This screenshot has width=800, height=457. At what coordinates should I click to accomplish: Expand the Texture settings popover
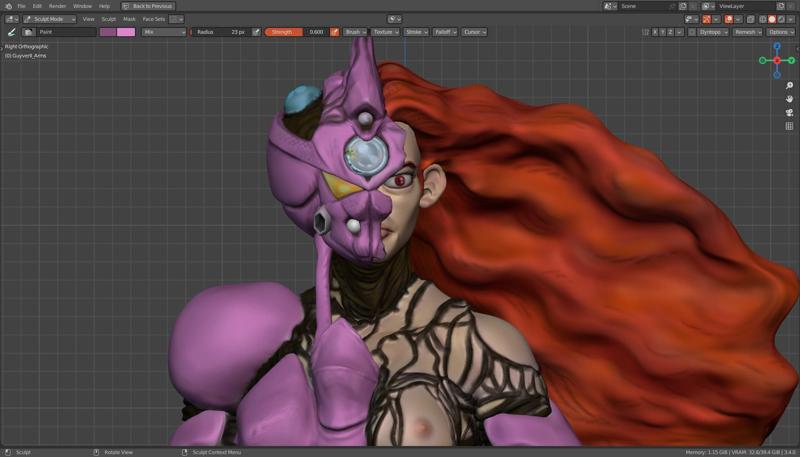click(x=385, y=32)
